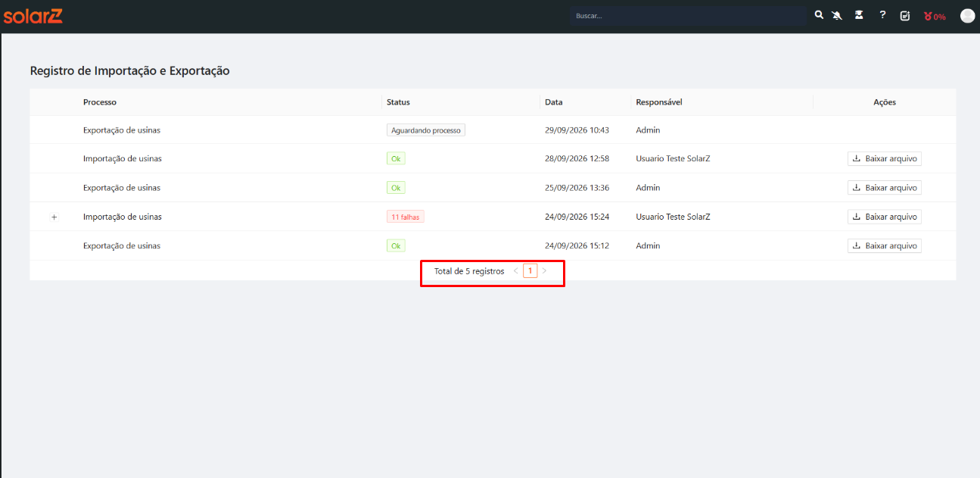Click Exportação de usinas in Aguardando processo row

[x=122, y=130]
